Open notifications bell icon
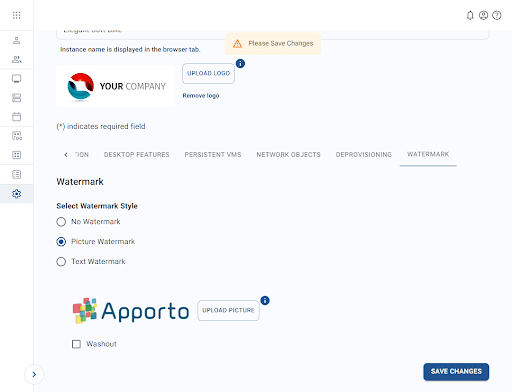512x392 pixels. (470, 15)
